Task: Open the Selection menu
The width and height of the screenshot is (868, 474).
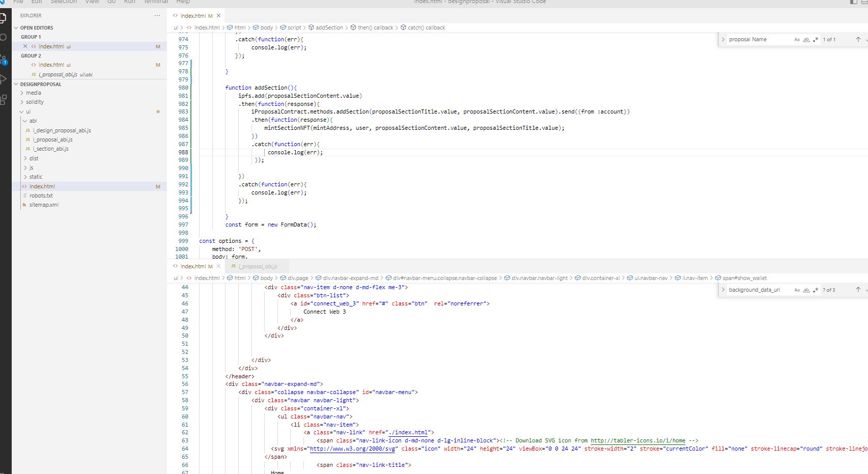Action: (x=64, y=2)
